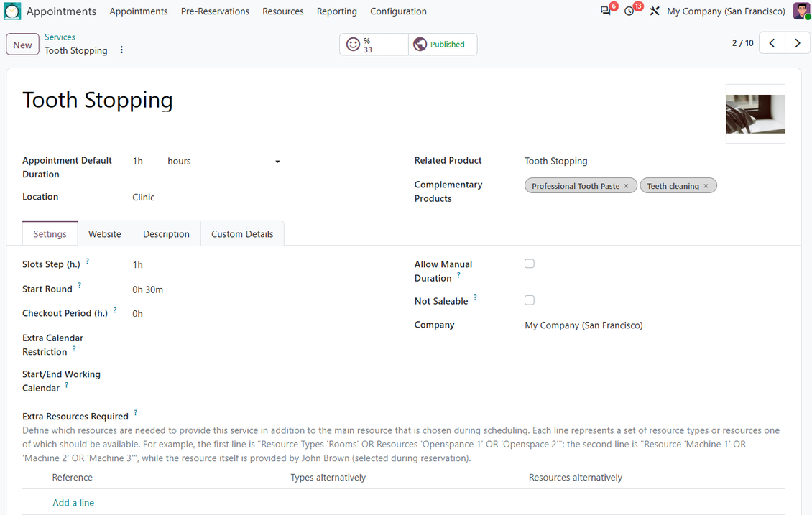This screenshot has height=515, width=812.
Task: Edit the Tooth Stopping title field
Action: click(97, 101)
